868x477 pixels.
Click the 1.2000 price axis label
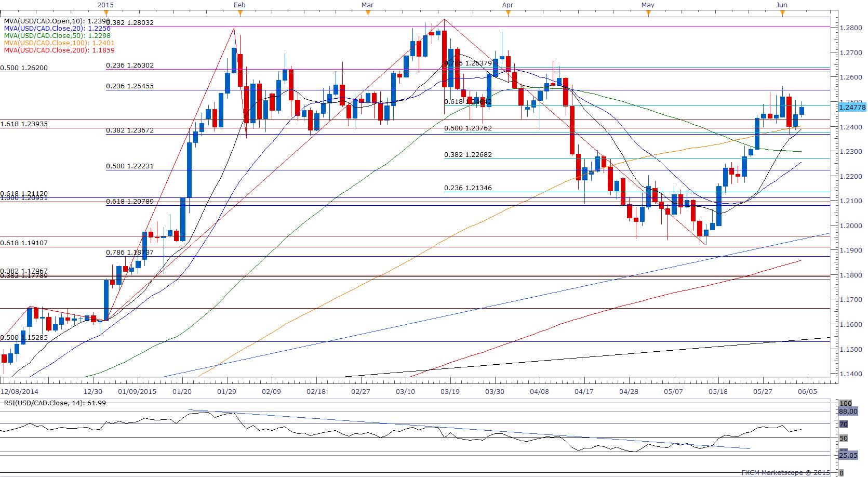point(852,226)
